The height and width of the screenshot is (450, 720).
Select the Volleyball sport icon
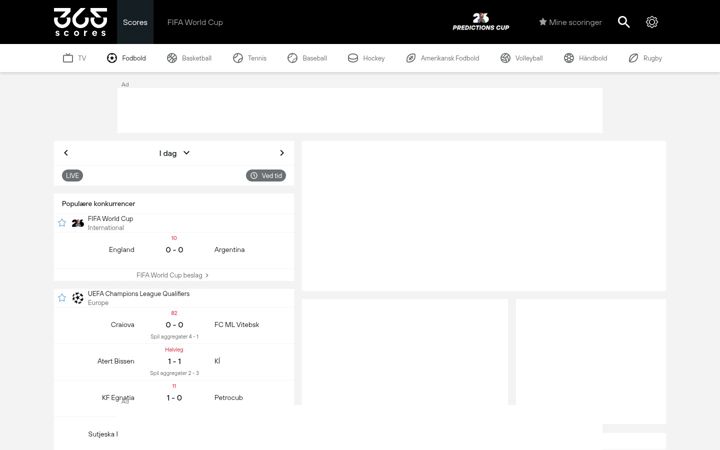pyautogui.click(x=505, y=58)
